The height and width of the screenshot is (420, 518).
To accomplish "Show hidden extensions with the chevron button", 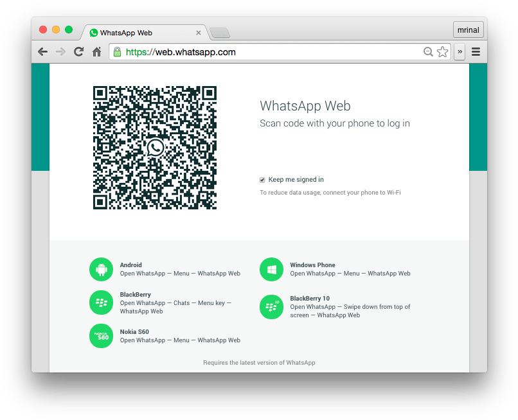I will click(x=460, y=52).
